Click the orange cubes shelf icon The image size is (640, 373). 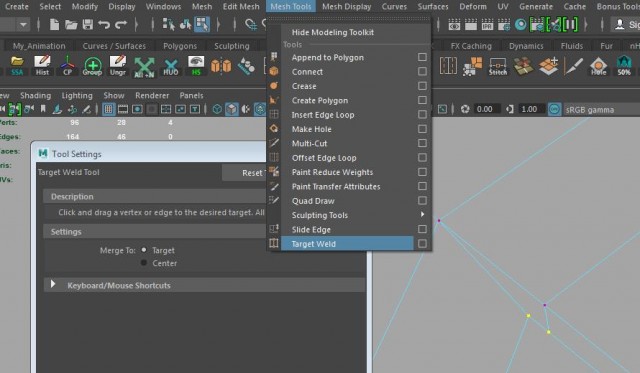click(221, 66)
